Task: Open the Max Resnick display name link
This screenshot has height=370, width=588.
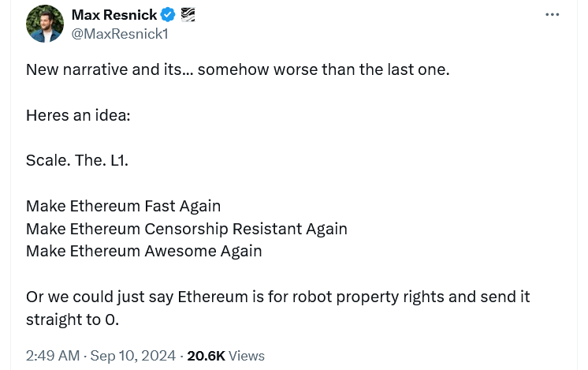Action: 114,15
